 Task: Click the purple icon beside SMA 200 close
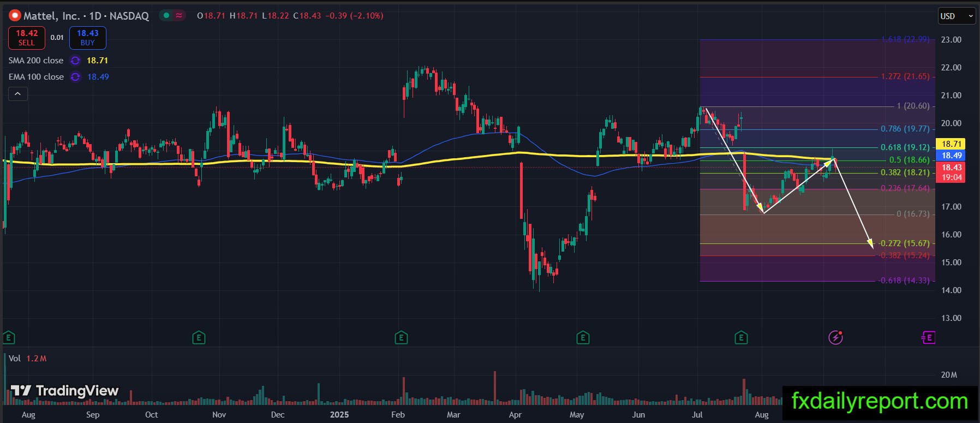(75, 61)
